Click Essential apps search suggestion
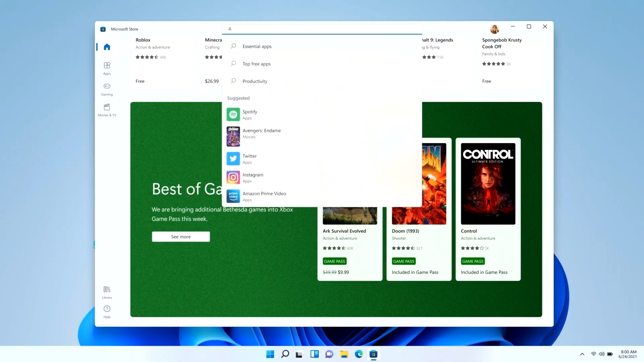 coord(257,46)
